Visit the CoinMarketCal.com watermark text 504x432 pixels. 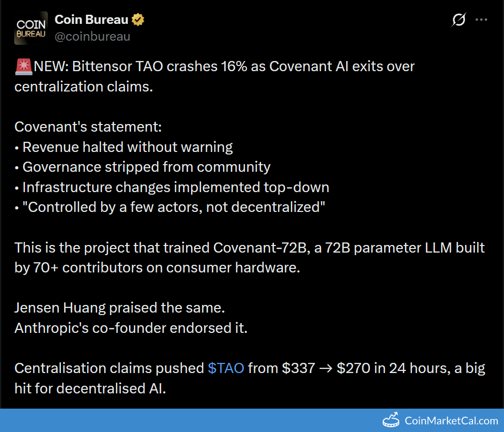tap(451, 420)
